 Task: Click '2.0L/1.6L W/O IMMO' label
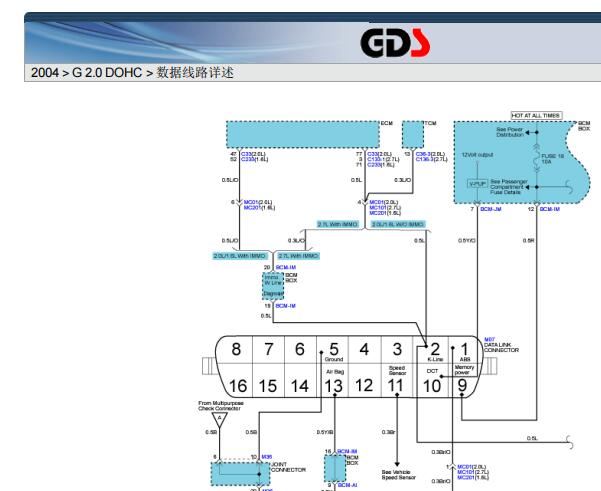pyautogui.click(x=398, y=224)
